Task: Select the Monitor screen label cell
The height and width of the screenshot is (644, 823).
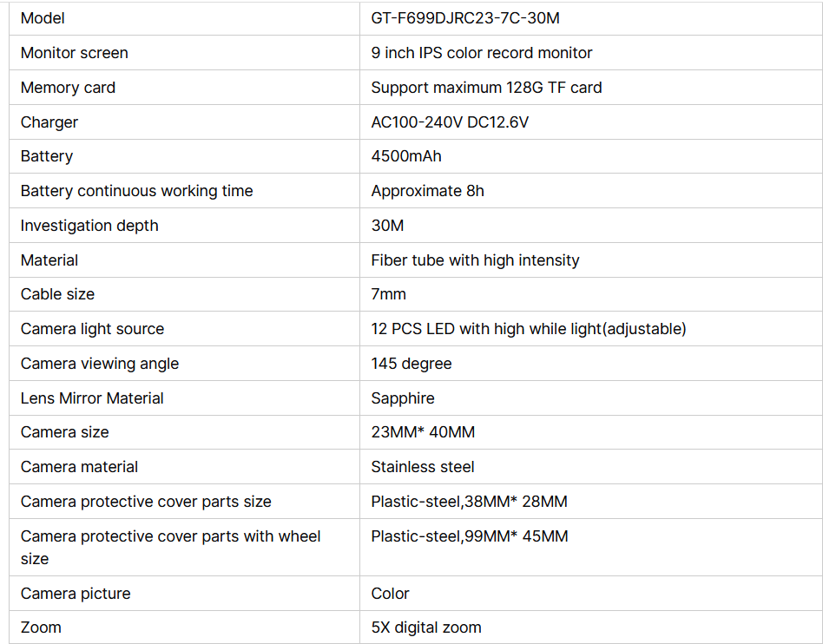Action: tap(184, 52)
